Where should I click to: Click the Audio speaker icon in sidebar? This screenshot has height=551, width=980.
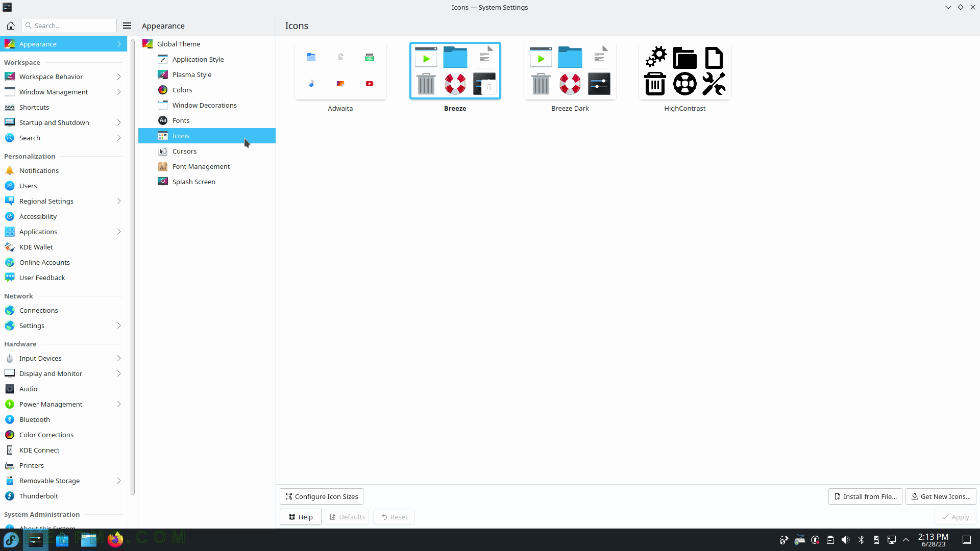[x=10, y=389]
